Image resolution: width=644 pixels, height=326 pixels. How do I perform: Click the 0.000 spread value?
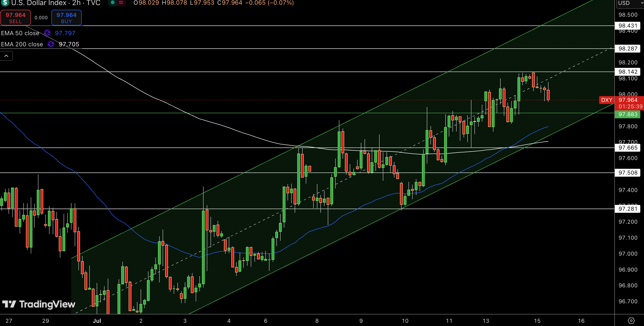41,18
